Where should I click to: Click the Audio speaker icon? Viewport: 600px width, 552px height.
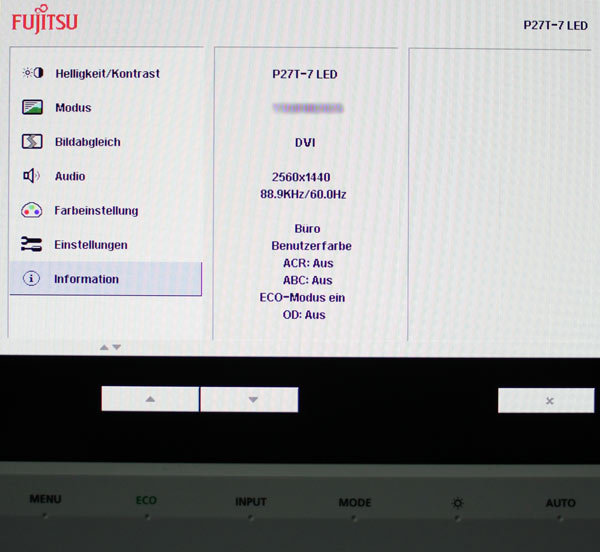31,176
